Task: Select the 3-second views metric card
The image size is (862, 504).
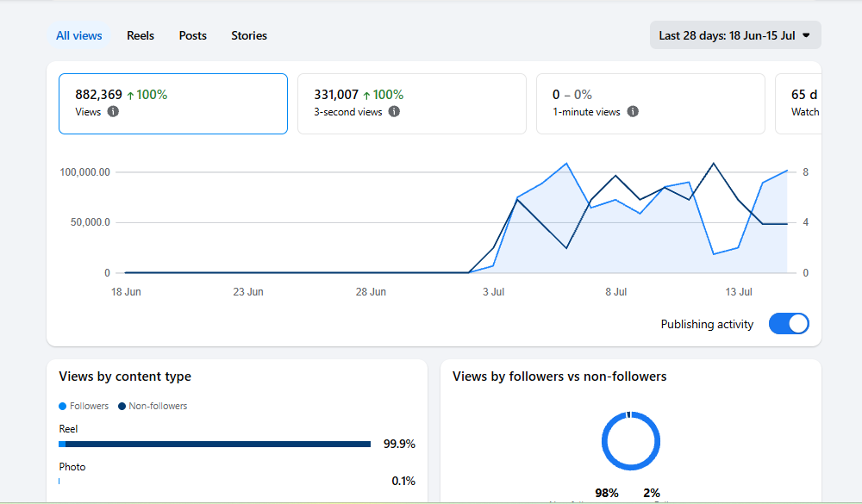Action: 412,104
